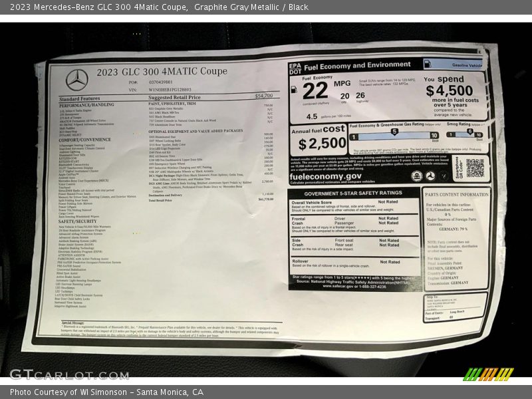
Task: Click the 'Suggested Retail Price' heading
Action: click(174, 97)
